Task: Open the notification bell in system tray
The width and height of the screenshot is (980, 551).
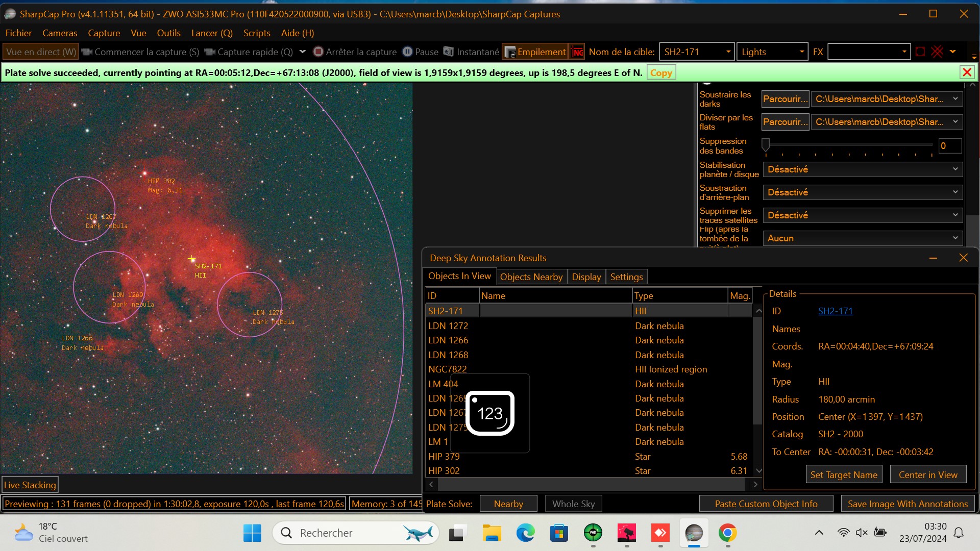Action: click(959, 533)
